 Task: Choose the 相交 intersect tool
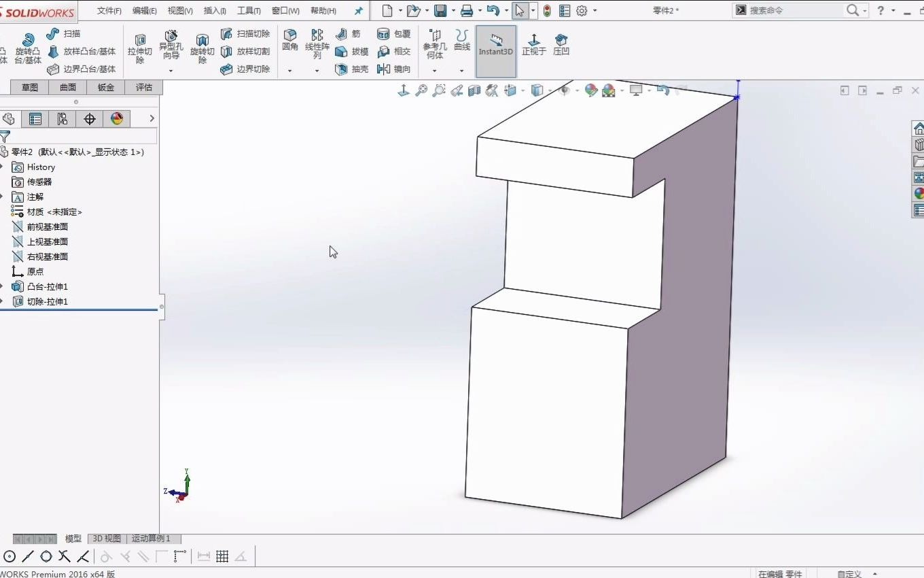click(x=394, y=51)
